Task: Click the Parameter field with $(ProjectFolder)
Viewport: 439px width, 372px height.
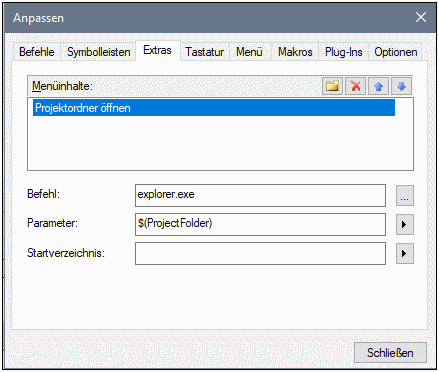Action: (260, 224)
